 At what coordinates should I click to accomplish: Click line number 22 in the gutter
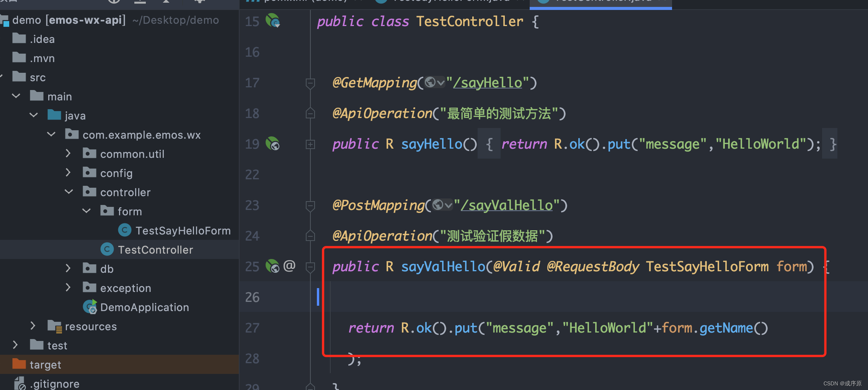click(252, 174)
